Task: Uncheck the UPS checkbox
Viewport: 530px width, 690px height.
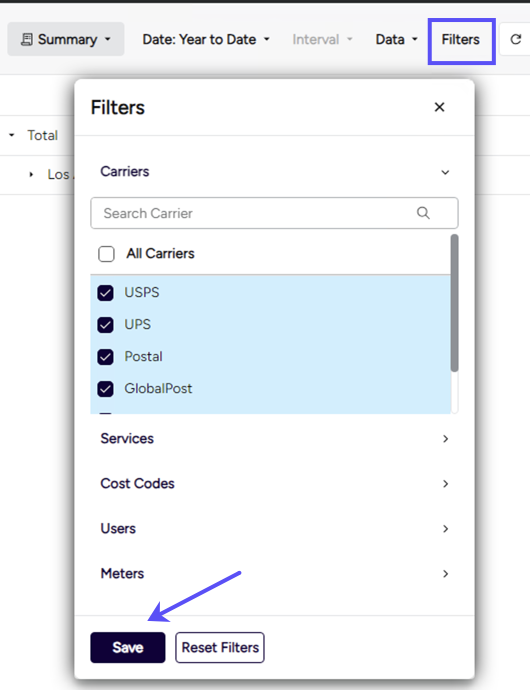Action: 105,325
